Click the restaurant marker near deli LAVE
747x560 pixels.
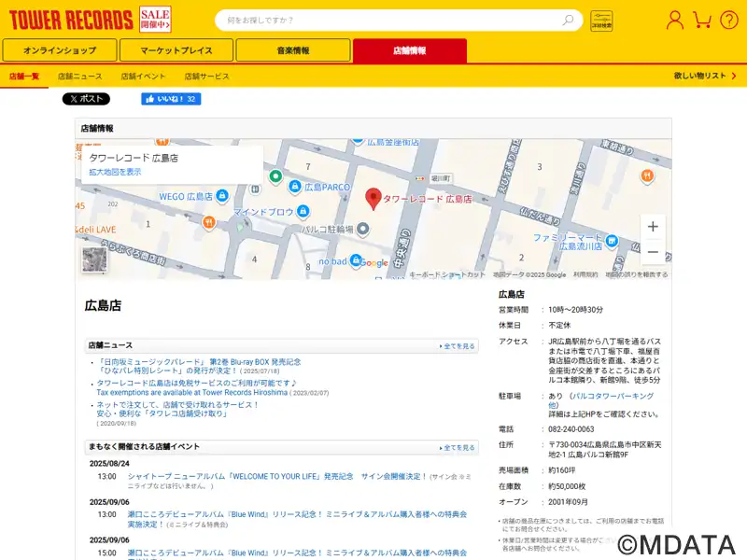[208, 222]
